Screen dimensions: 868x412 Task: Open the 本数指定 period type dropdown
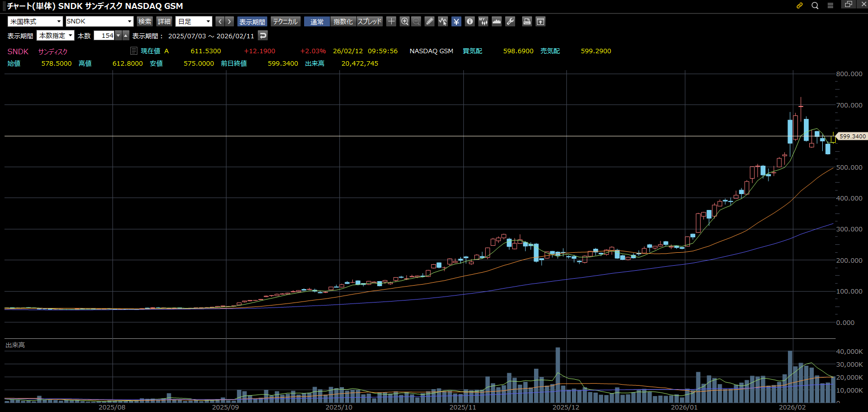coord(55,35)
